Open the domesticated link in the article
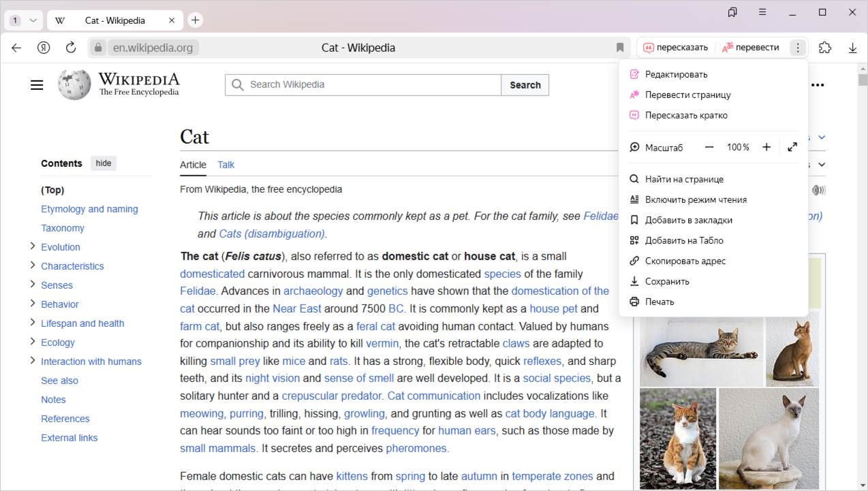The image size is (868, 491). pyautogui.click(x=212, y=274)
